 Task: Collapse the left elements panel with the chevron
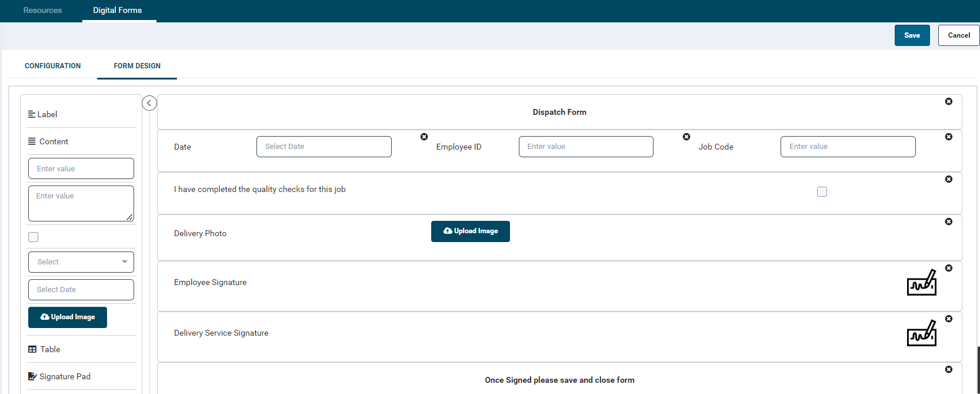tap(149, 104)
